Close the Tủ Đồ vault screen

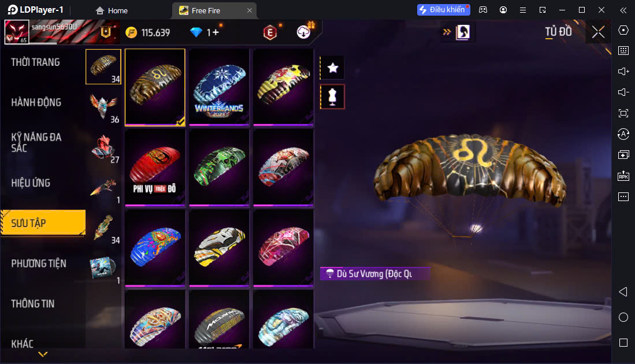pos(598,32)
